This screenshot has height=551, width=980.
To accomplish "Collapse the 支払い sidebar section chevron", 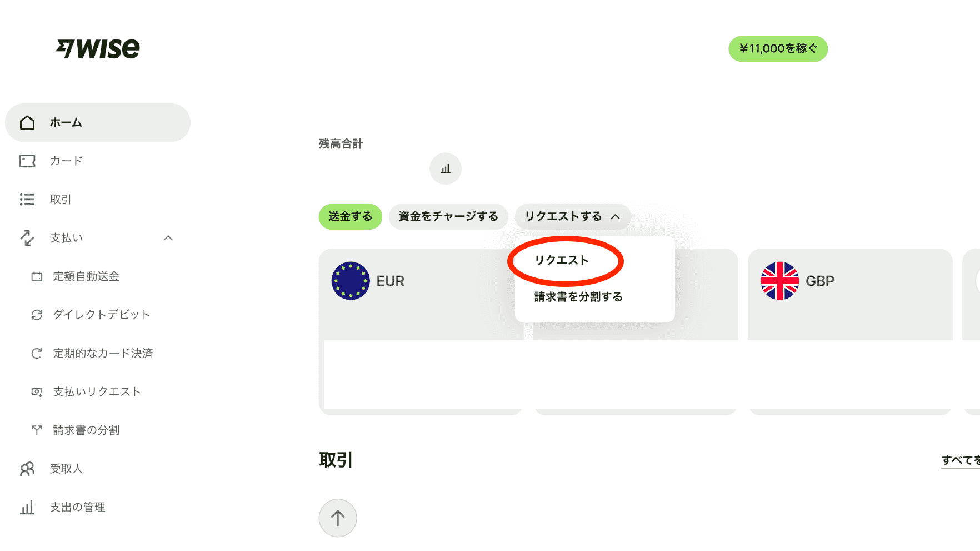I will tap(168, 238).
